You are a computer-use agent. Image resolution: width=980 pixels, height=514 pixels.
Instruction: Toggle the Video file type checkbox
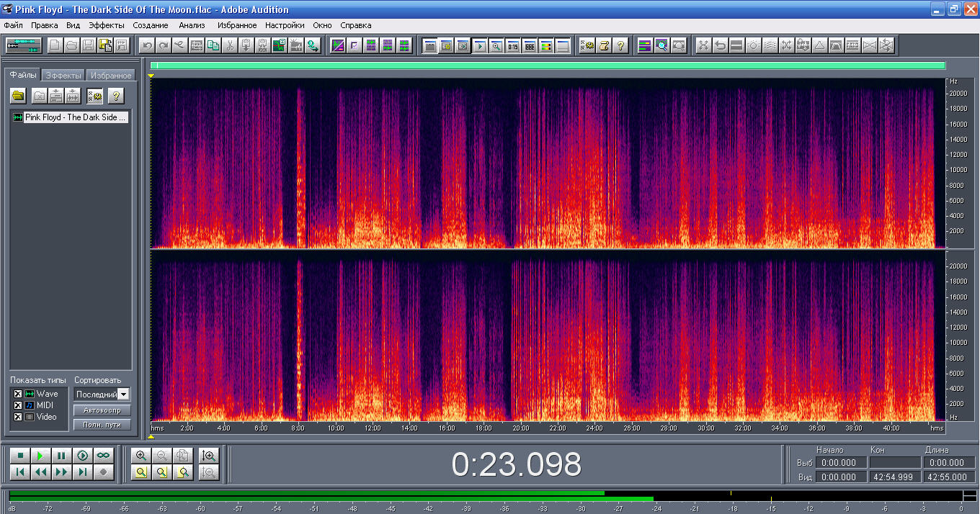click(x=19, y=417)
